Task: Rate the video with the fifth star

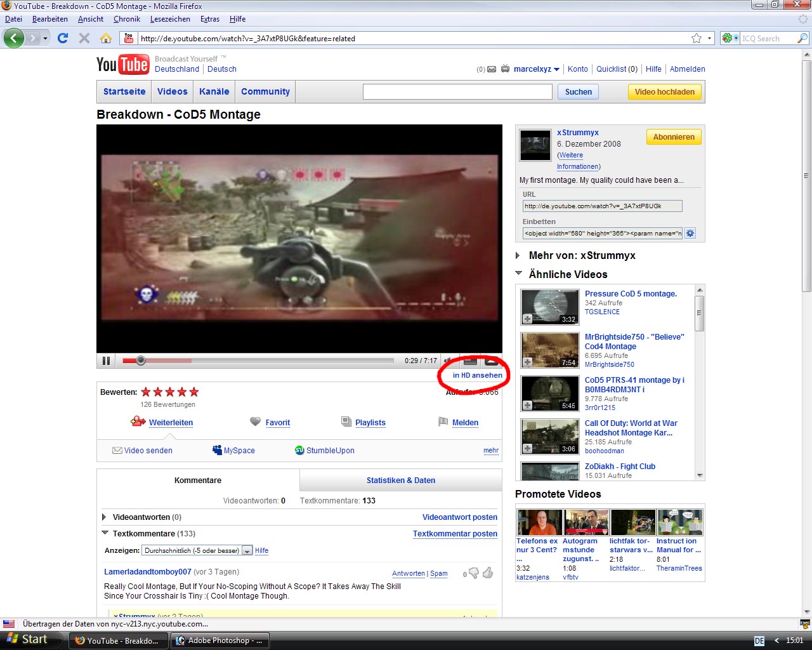Action: [x=194, y=392]
